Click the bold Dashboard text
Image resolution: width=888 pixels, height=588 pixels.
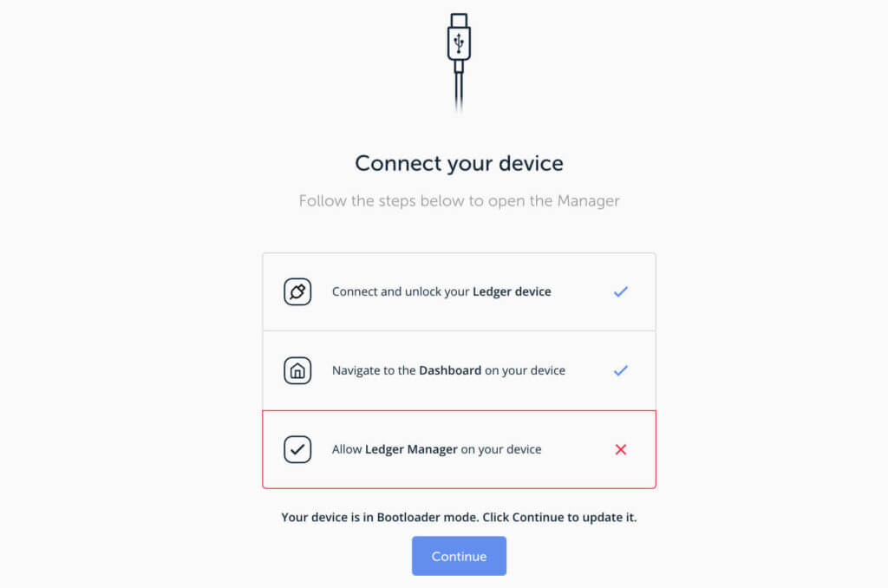point(450,370)
